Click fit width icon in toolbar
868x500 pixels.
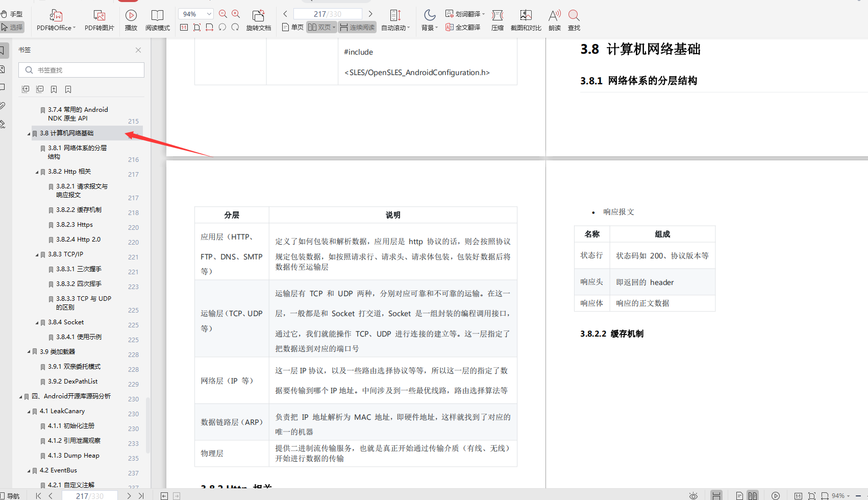(210, 27)
